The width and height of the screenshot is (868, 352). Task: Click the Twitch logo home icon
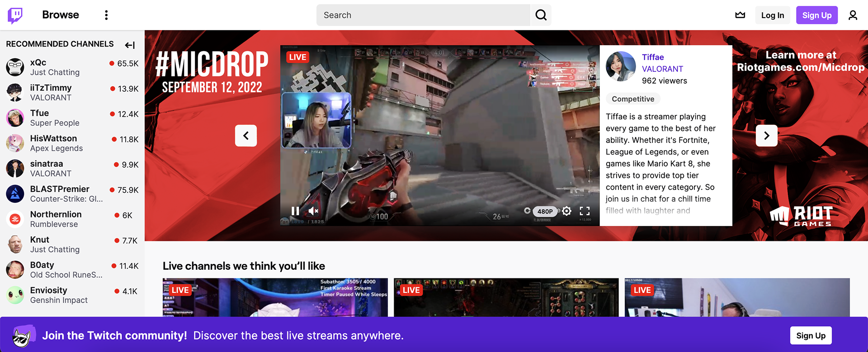point(15,15)
